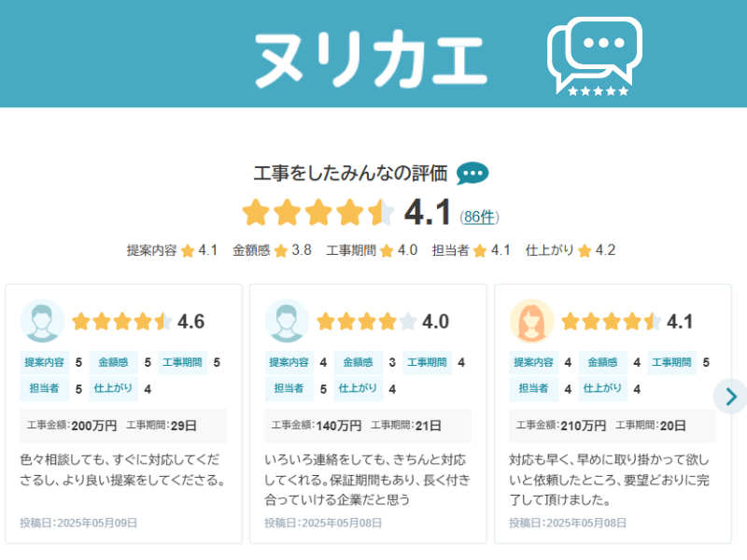The width and height of the screenshot is (747, 560).
Task: Click the male avatar on the 4.0 review
Action: tap(287, 321)
